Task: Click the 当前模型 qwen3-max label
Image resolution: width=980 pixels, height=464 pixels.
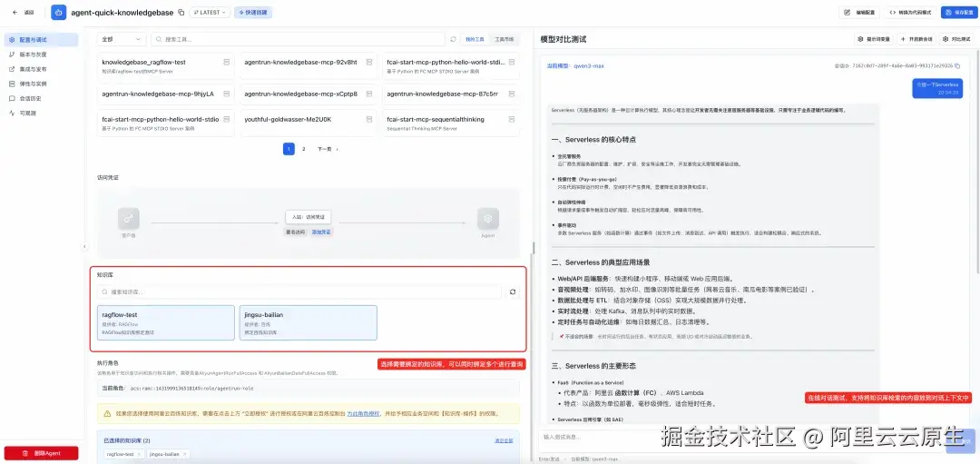Action: tap(575, 65)
